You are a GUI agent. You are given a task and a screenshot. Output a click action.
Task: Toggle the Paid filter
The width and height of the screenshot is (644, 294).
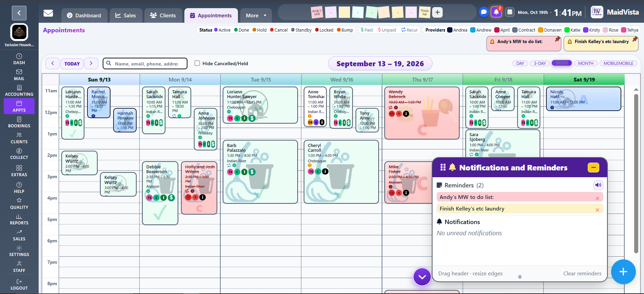pyautogui.click(x=367, y=30)
